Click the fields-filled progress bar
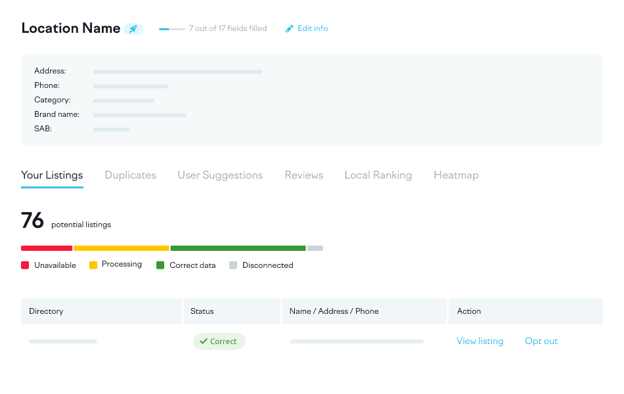Screen dimensions: 624x394 tap(172, 29)
